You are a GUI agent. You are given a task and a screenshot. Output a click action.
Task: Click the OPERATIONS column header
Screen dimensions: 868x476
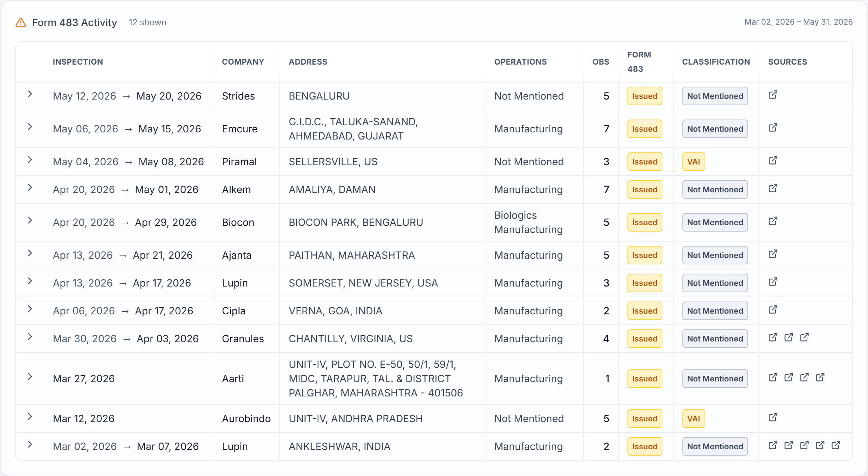(520, 62)
